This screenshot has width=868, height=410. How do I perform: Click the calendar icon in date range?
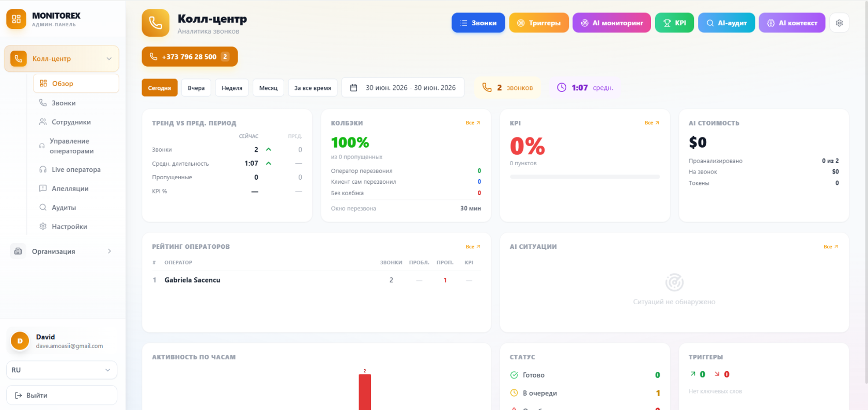point(354,88)
